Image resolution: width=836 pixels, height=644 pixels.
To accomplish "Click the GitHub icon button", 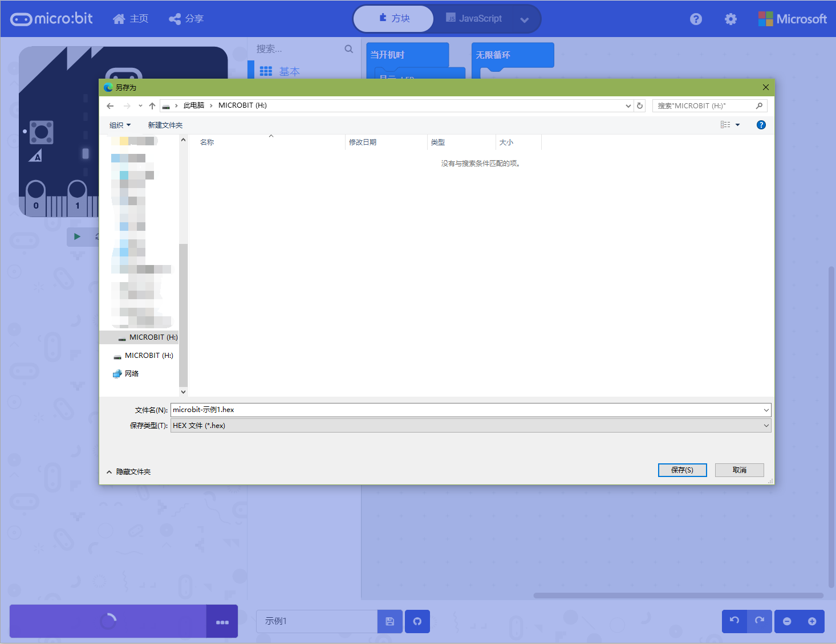I will coord(417,621).
